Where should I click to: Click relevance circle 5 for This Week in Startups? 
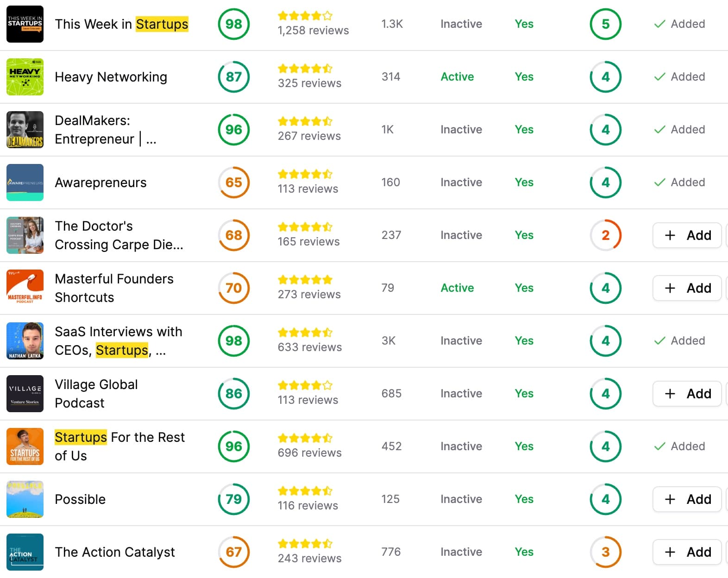pyautogui.click(x=606, y=24)
